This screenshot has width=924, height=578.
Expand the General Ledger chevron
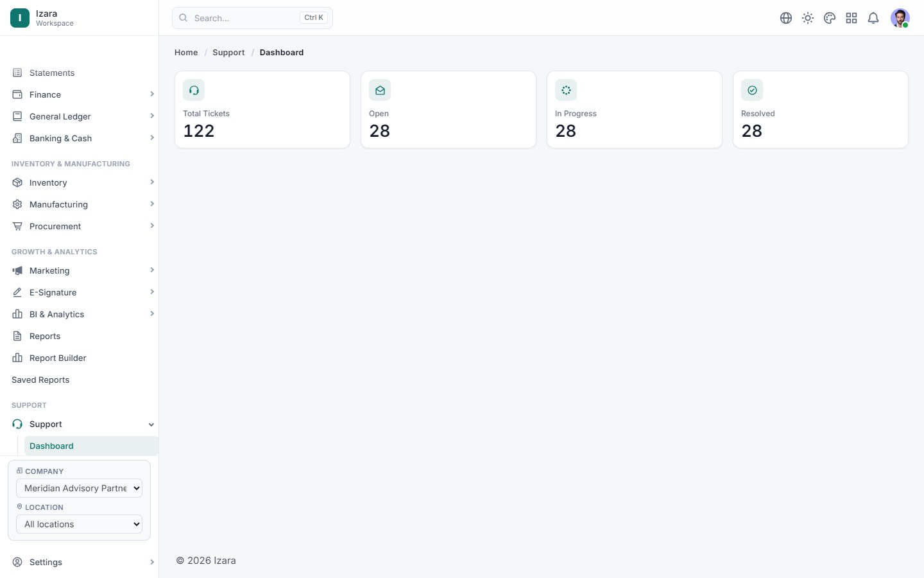[x=152, y=116]
